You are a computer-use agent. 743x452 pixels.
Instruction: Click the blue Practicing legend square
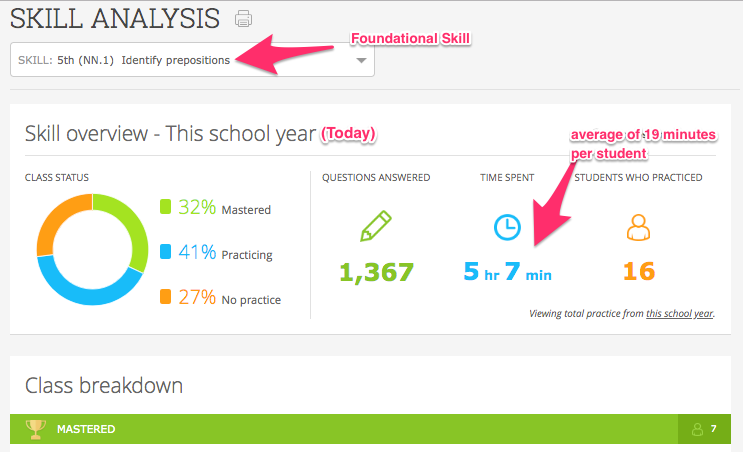point(167,253)
